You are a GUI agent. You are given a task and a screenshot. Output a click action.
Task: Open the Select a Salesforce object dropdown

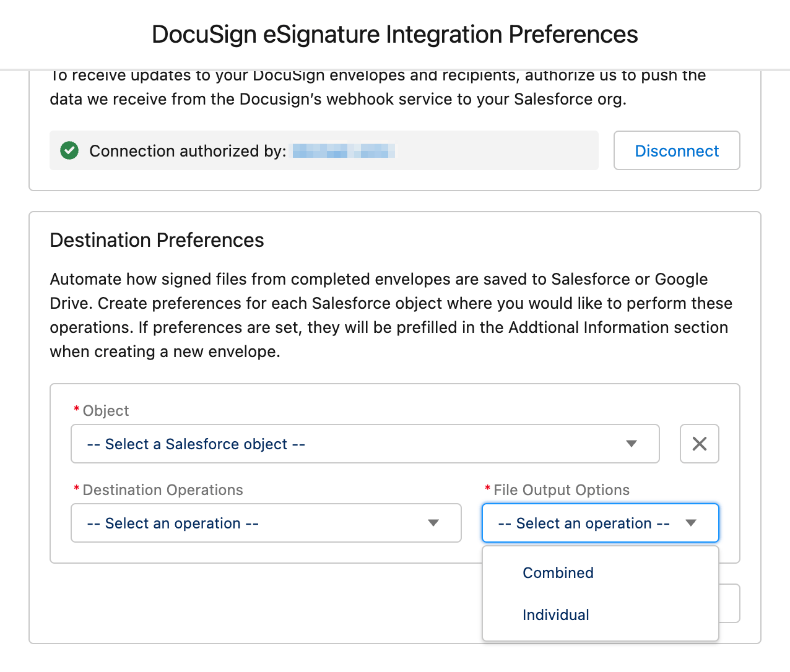[x=365, y=444]
